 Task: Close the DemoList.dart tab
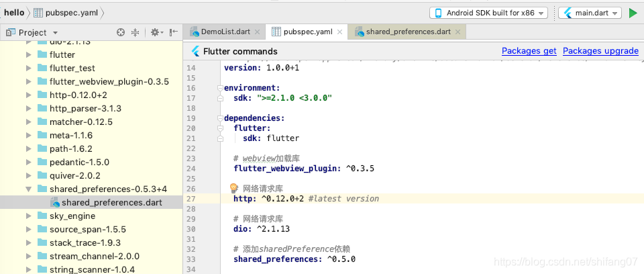(257, 32)
